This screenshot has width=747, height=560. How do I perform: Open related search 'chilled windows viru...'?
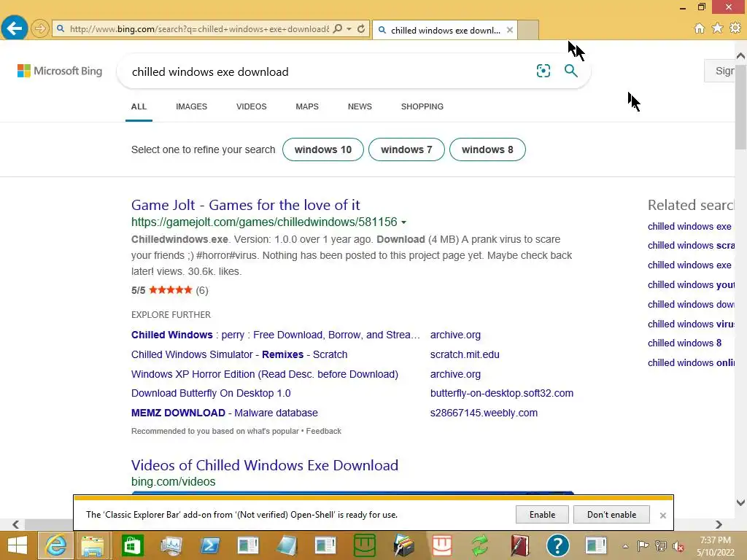pos(691,324)
